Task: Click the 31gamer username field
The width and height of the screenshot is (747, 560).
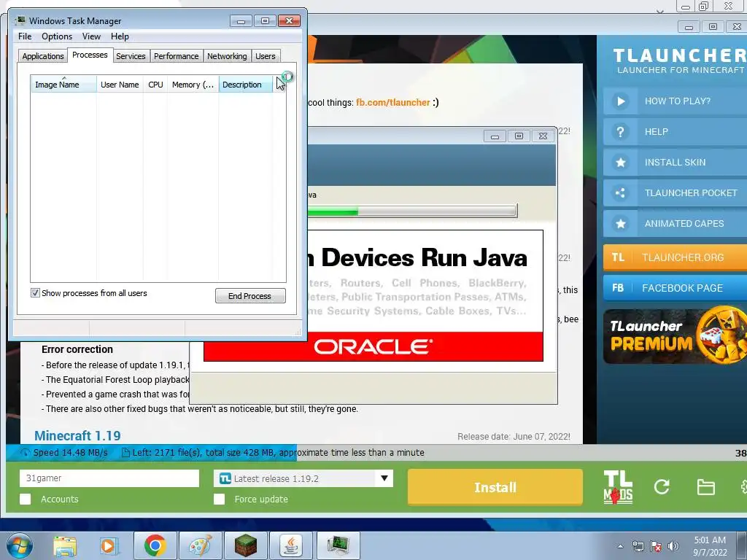Action: [109, 478]
